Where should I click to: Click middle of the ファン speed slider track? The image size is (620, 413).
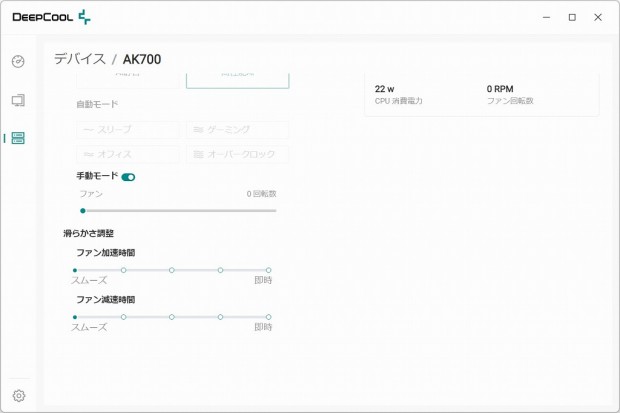pyautogui.click(x=179, y=211)
